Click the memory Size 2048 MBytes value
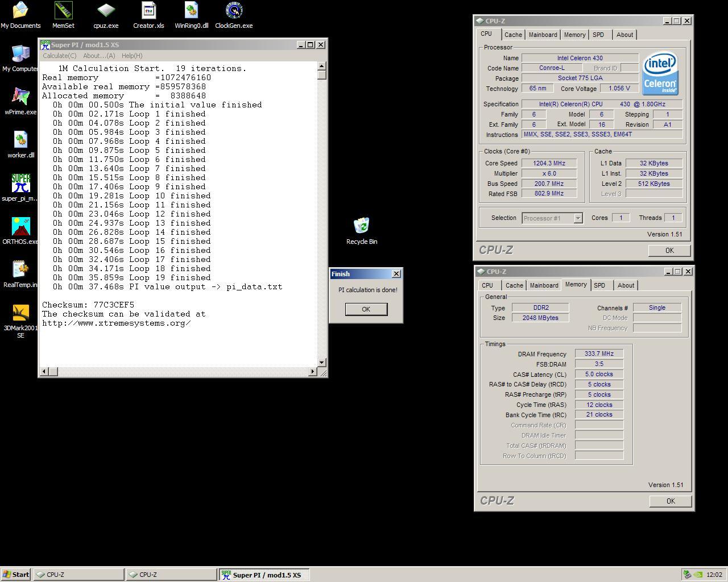728x582 pixels. pyautogui.click(x=540, y=318)
